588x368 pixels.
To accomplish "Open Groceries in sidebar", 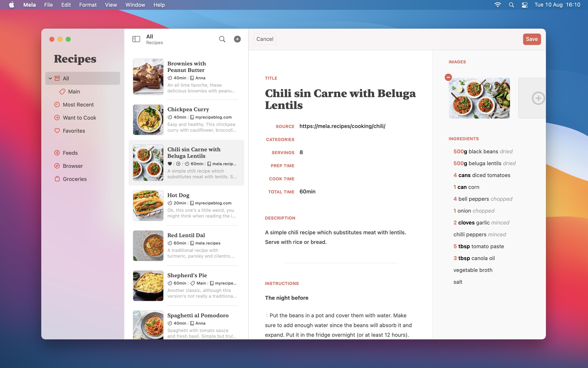I will tap(83, 179).
